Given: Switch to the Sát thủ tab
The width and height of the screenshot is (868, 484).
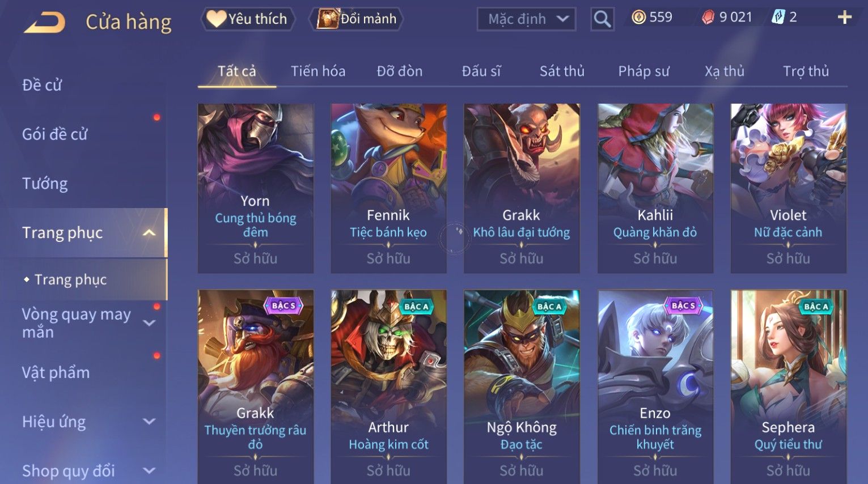Looking at the screenshot, I should [562, 71].
